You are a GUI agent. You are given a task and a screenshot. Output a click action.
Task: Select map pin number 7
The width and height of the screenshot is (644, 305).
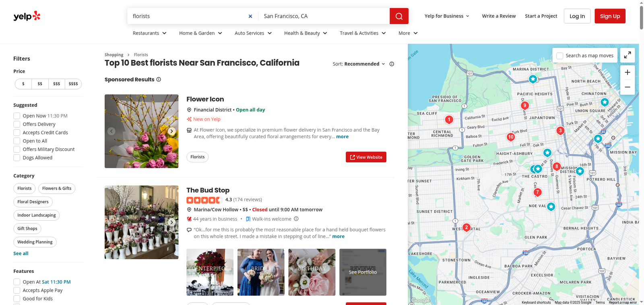tap(537, 192)
